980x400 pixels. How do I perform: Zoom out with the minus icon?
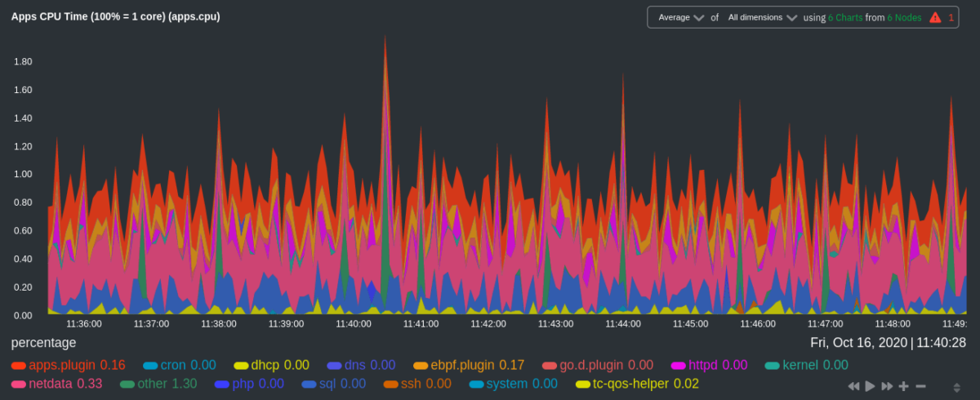click(x=920, y=386)
